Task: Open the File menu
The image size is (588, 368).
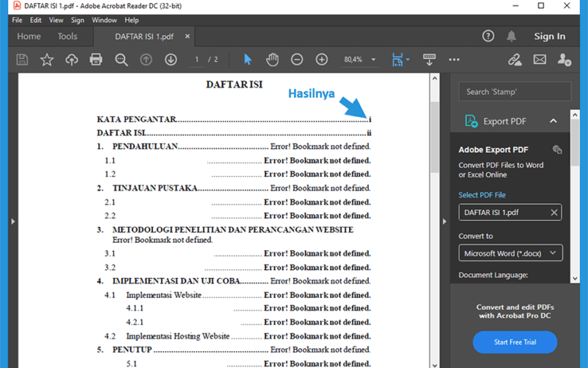Action: pos(17,20)
